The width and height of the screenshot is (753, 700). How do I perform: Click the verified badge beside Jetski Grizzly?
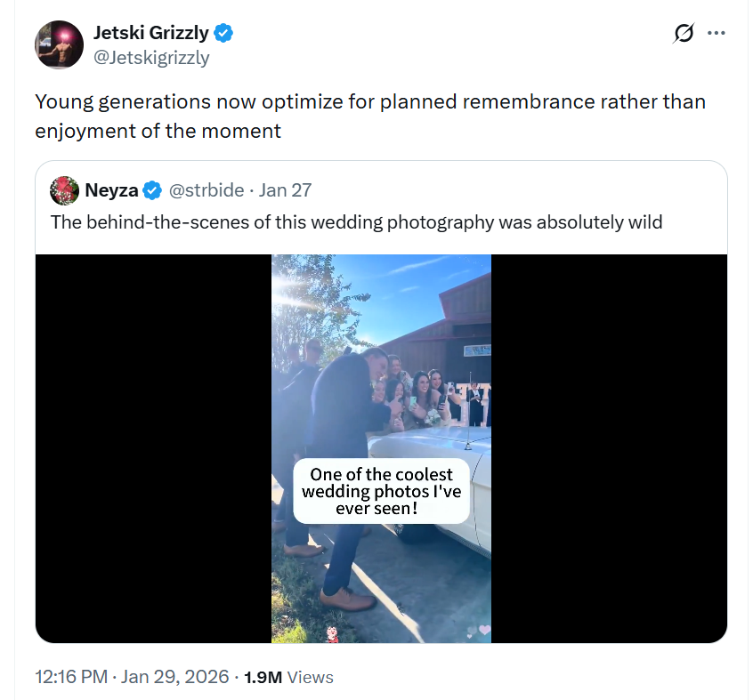pyautogui.click(x=223, y=34)
